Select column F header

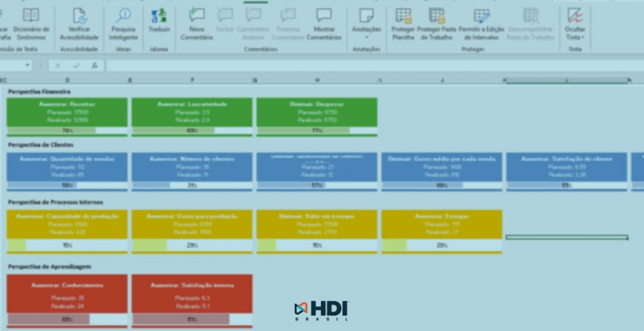[192, 80]
